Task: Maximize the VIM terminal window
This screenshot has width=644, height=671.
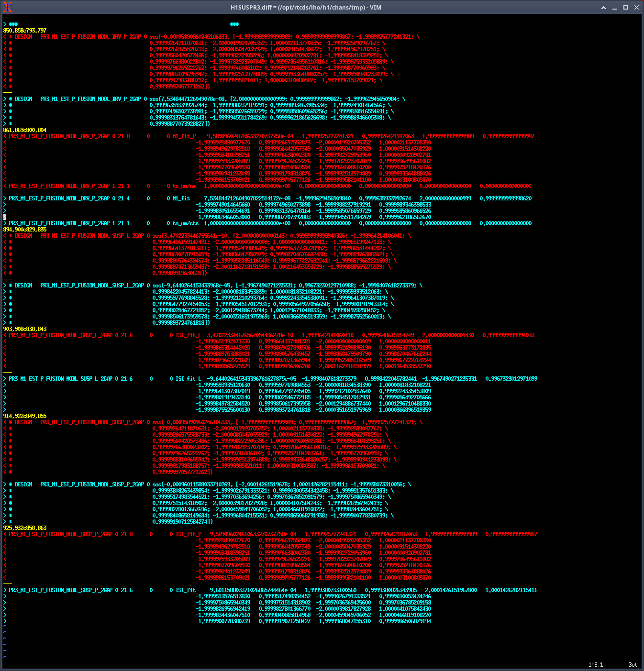Action: [x=625, y=8]
